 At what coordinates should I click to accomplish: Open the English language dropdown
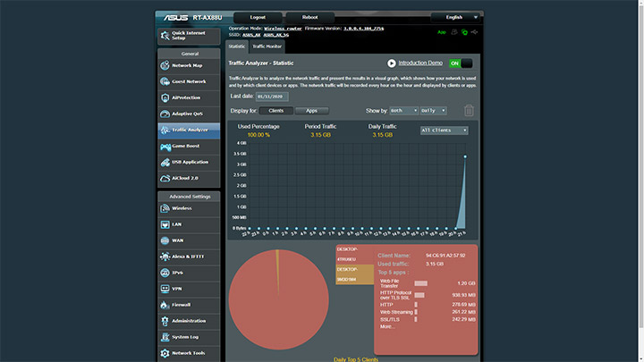(455, 17)
